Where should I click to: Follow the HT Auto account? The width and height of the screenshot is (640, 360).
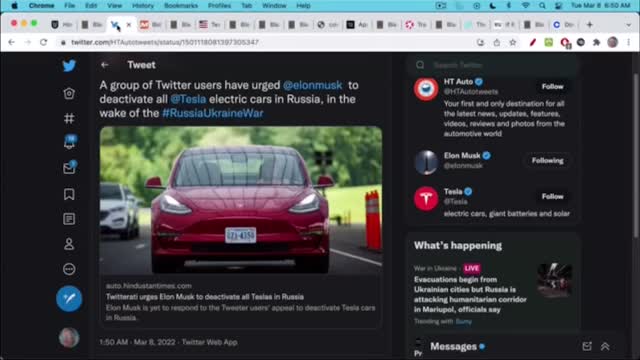pos(552,87)
